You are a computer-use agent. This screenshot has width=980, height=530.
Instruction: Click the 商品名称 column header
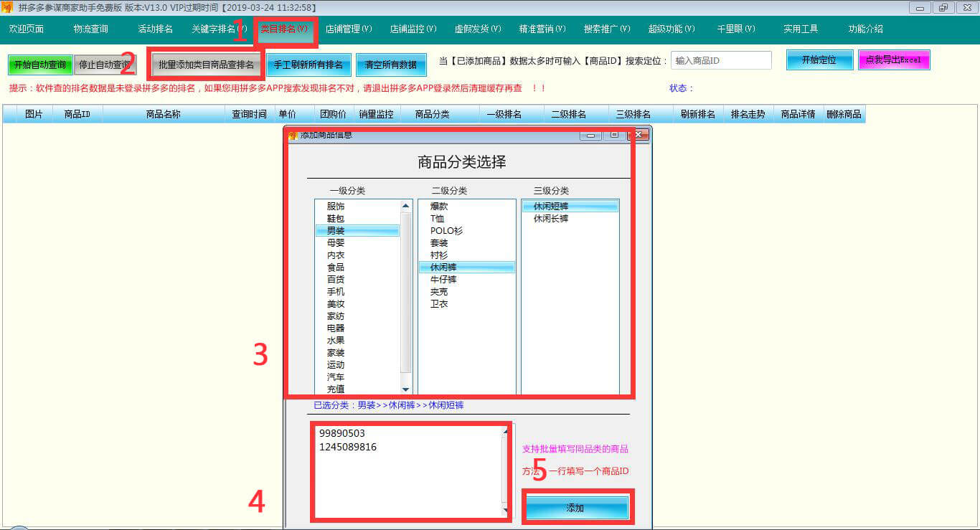[x=163, y=114]
